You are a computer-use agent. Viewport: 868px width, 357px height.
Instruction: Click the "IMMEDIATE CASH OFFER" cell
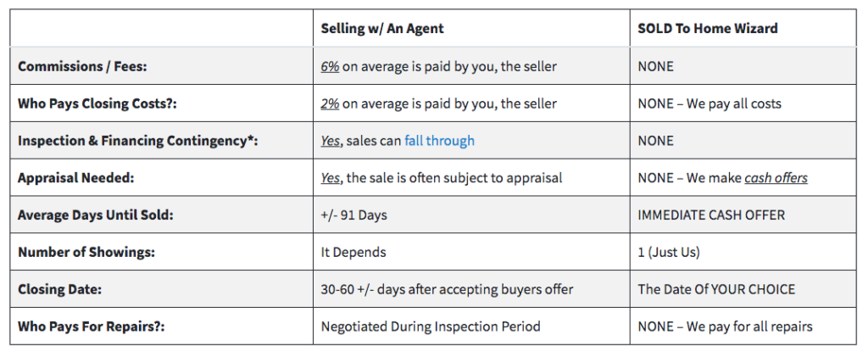711,215
